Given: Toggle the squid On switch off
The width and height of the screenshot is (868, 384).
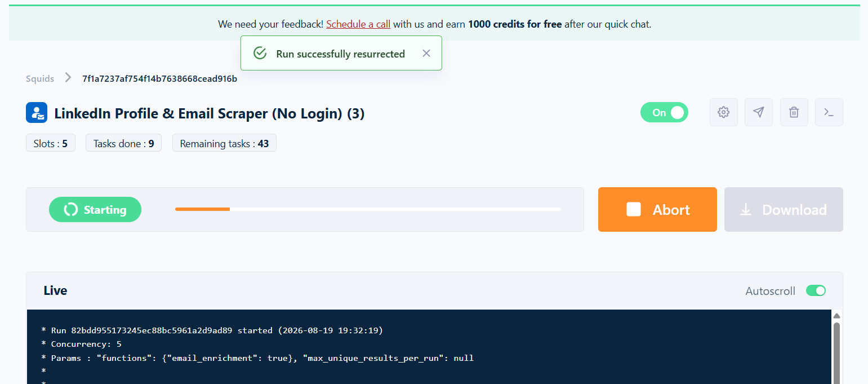Looking at the screenshot, I should [664, 113].
